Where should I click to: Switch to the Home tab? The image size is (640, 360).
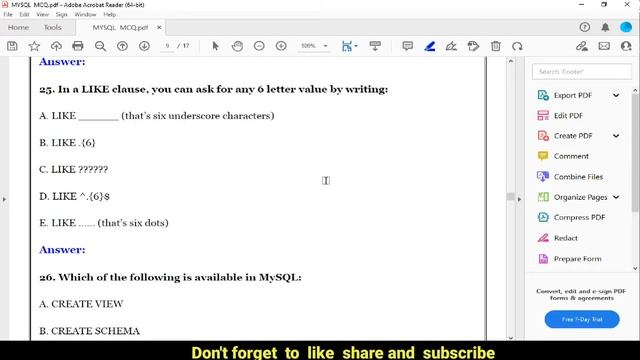tap(18, 27)
